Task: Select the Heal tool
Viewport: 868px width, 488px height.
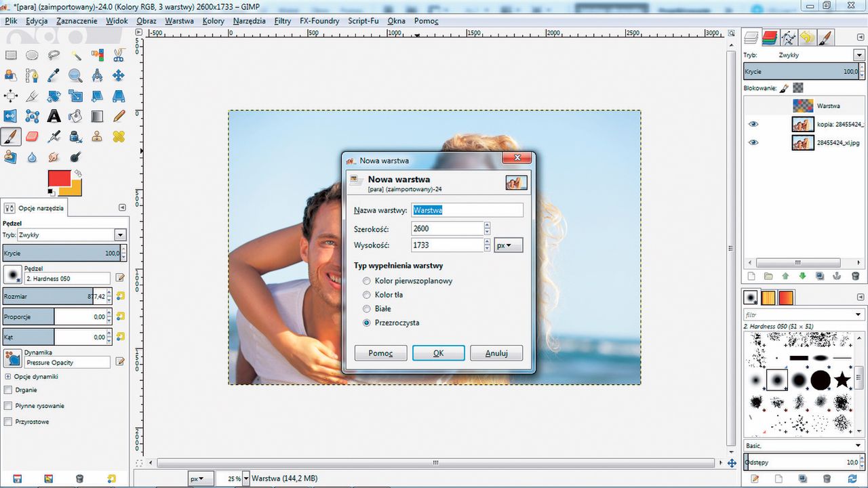Action: click(119, 136)
